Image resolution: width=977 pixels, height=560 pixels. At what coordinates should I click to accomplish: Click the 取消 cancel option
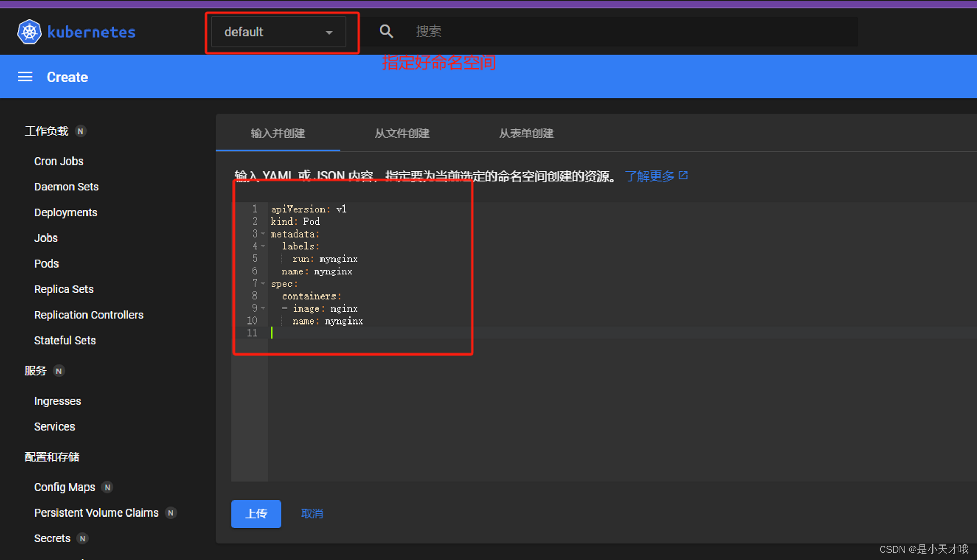click(x=312, y=513)
